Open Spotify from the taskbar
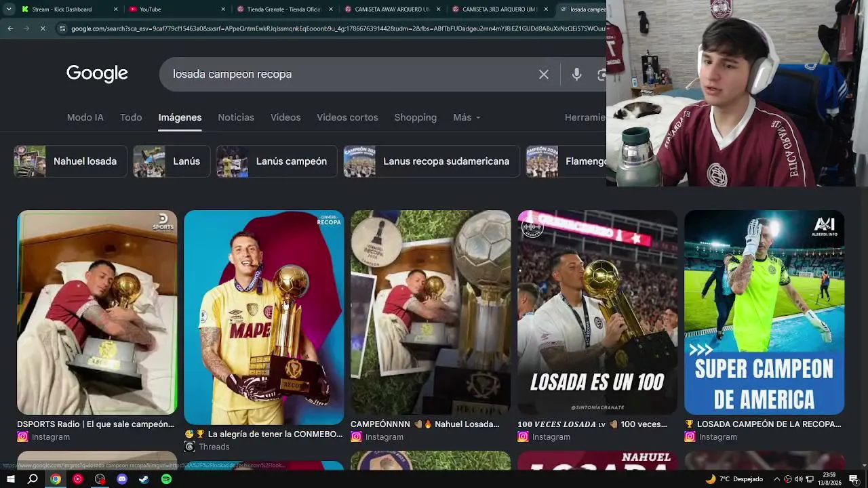 click(166, 479)
